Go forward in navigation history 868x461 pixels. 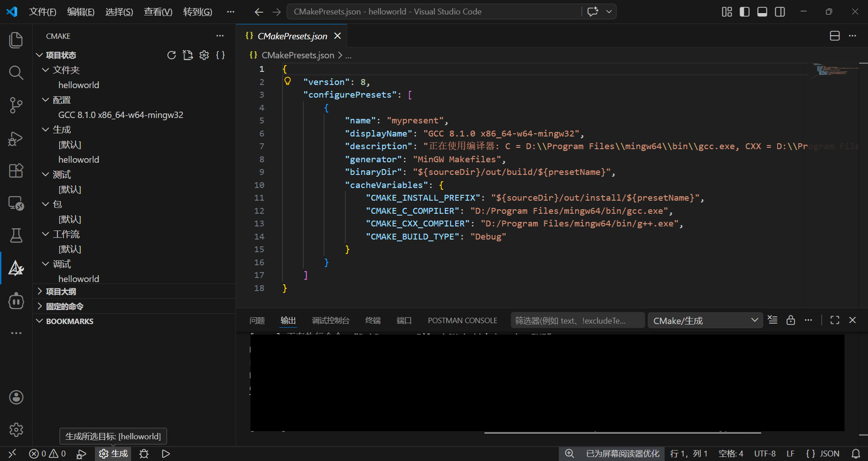(277, 12)
